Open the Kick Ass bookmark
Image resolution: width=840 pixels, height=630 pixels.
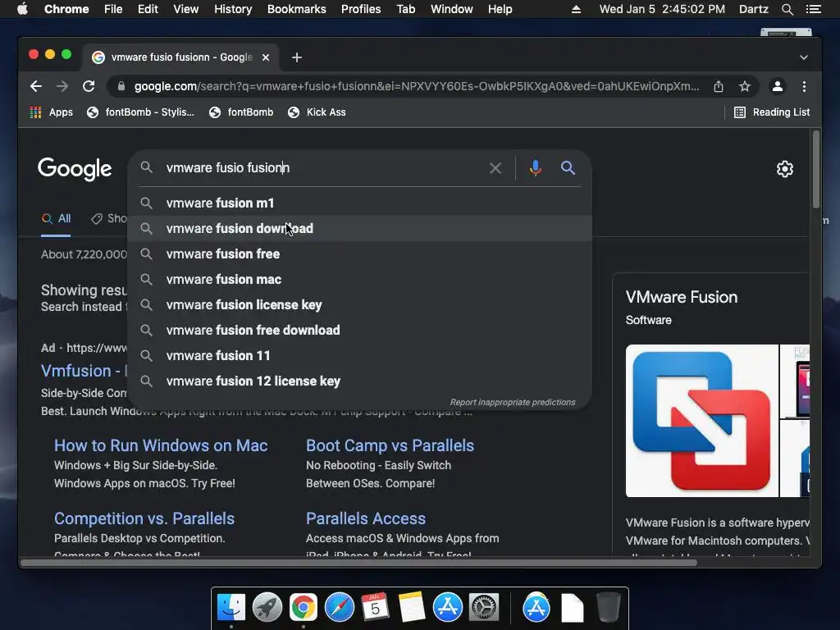(x=317, y=112)
